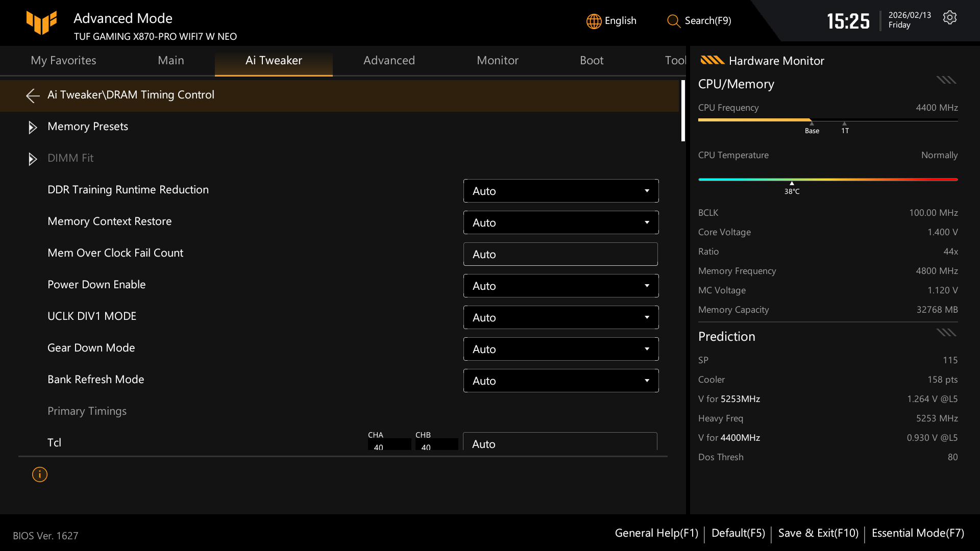Click the TUF Gaming logo
Image resolution: width=980 pixels, height=551 pixels.
point(41,22)
